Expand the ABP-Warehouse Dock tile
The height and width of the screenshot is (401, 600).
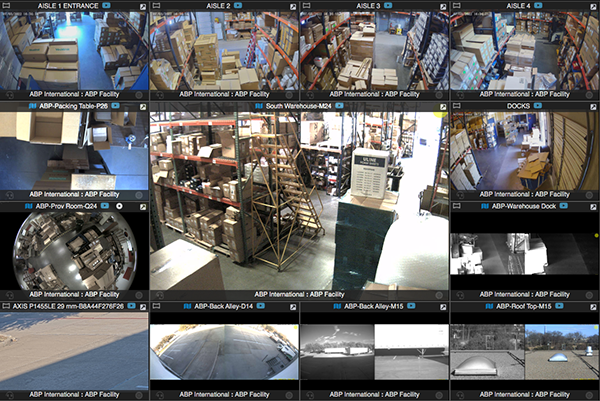[x=594, y=205]
